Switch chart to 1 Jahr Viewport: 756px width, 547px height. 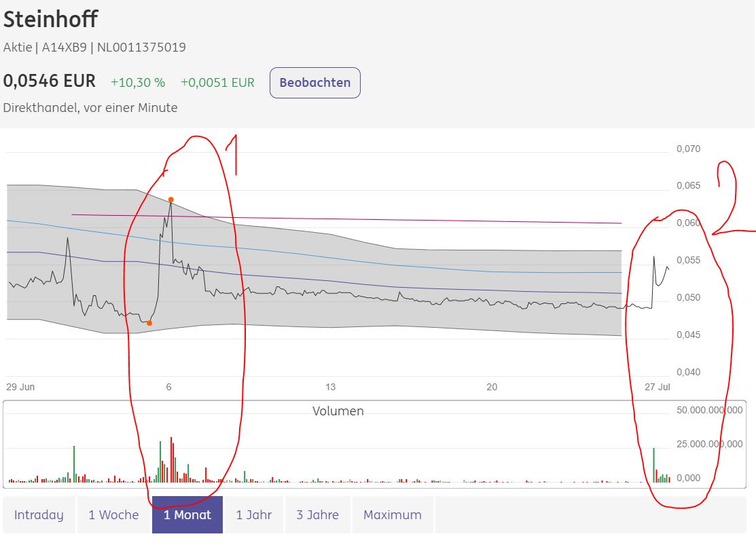tap(253, 514)
